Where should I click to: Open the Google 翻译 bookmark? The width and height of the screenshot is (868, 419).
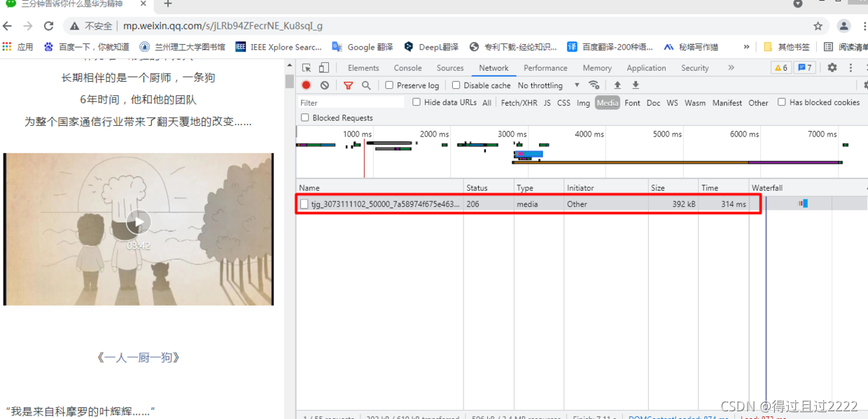[362, 47]
